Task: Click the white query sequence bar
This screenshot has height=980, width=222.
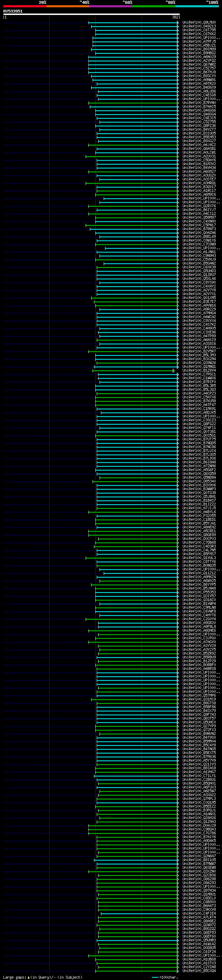Action: pos(91,15)
